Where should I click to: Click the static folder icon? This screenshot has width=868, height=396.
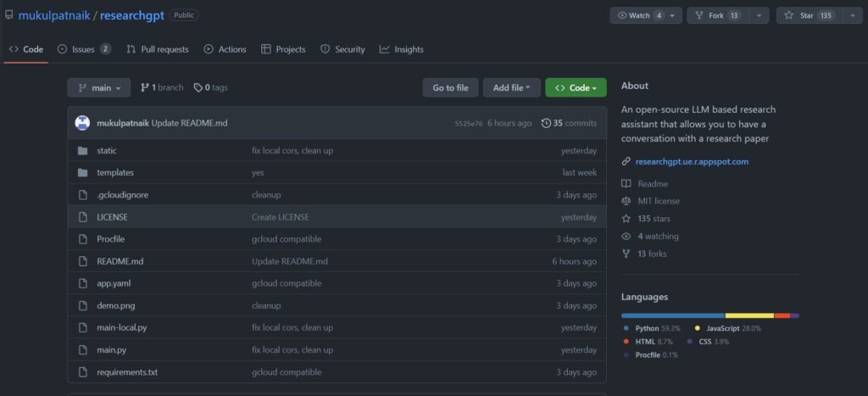pos(82,151)
